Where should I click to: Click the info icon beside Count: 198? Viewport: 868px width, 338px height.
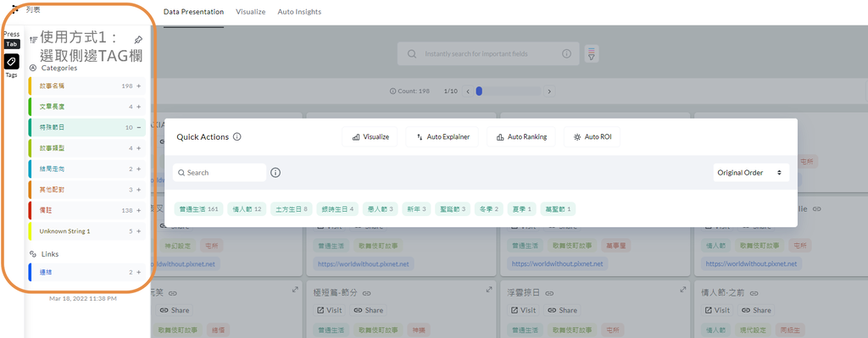[392, 91]
